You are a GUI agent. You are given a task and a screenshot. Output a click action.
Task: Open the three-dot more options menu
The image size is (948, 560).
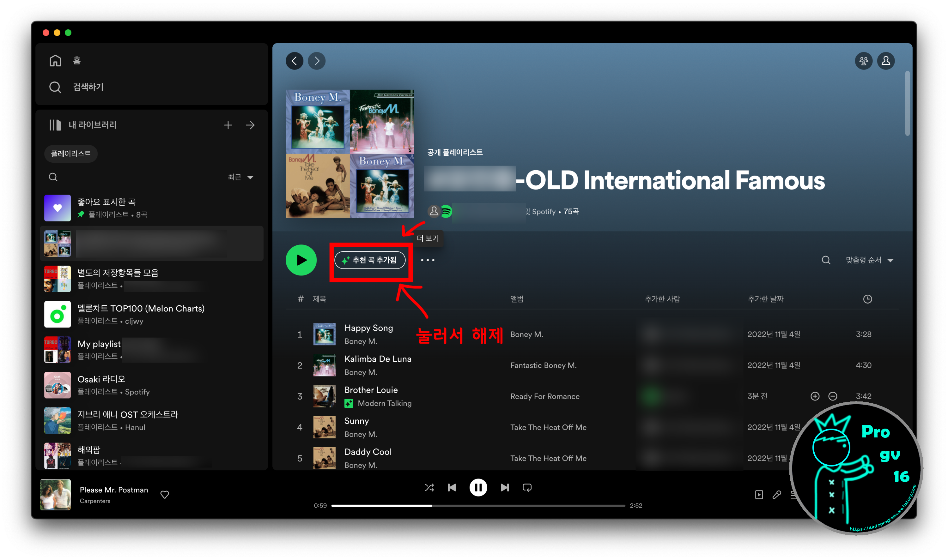click(x=427, y=260)
